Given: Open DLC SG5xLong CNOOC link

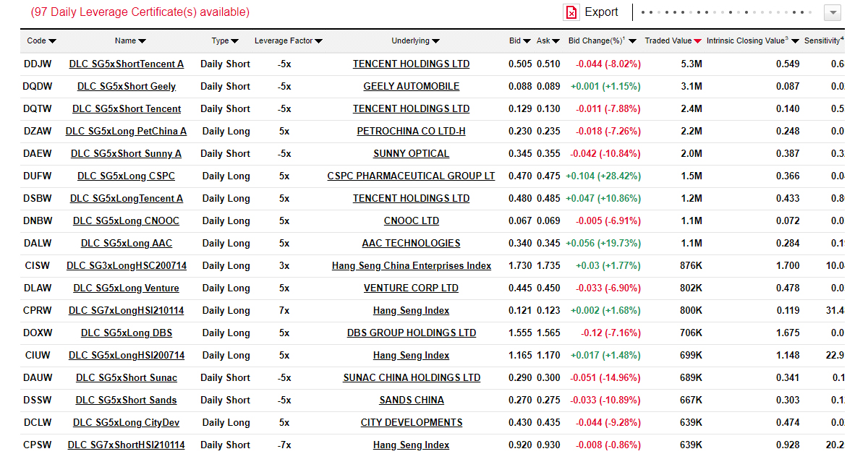Looking at the screenshot, I should [127, 221].
